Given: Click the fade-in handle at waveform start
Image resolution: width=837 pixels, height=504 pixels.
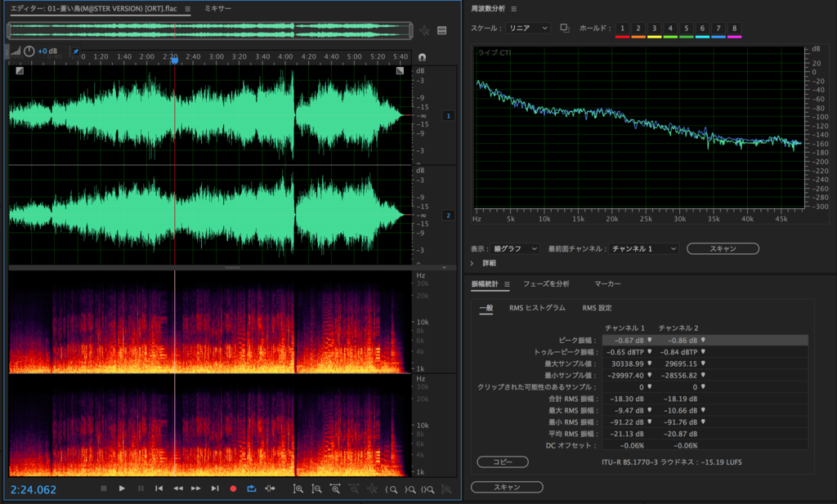Looking at the screenshot, I should point(20,70).
